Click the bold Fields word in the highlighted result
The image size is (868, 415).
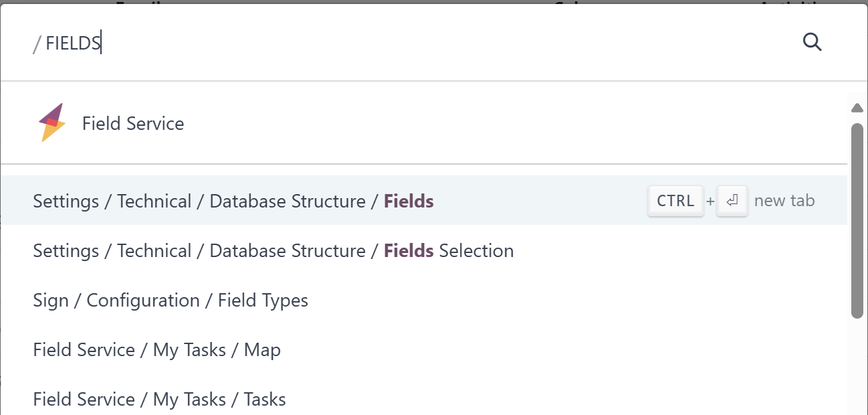409,201
